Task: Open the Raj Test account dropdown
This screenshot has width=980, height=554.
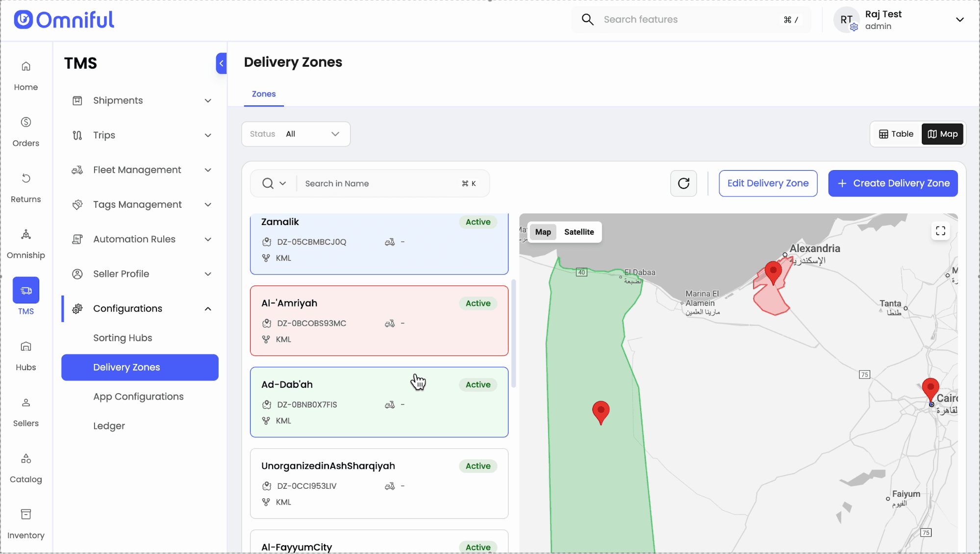Action: [x=959, y=20]
